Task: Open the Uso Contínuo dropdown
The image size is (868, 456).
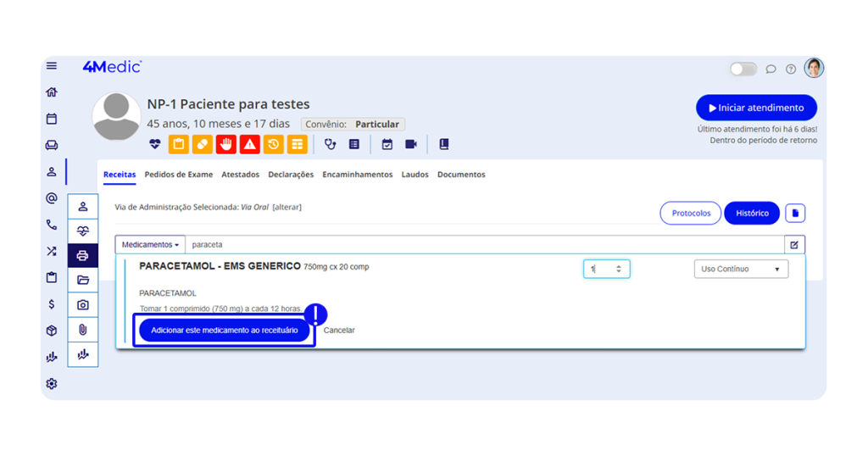Action: [x=740, y=269]
